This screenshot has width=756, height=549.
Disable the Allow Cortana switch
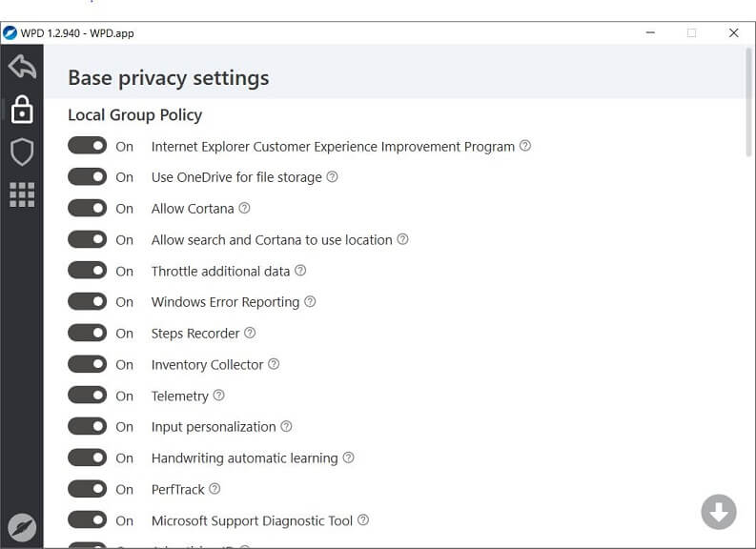[x=88, y=208]
